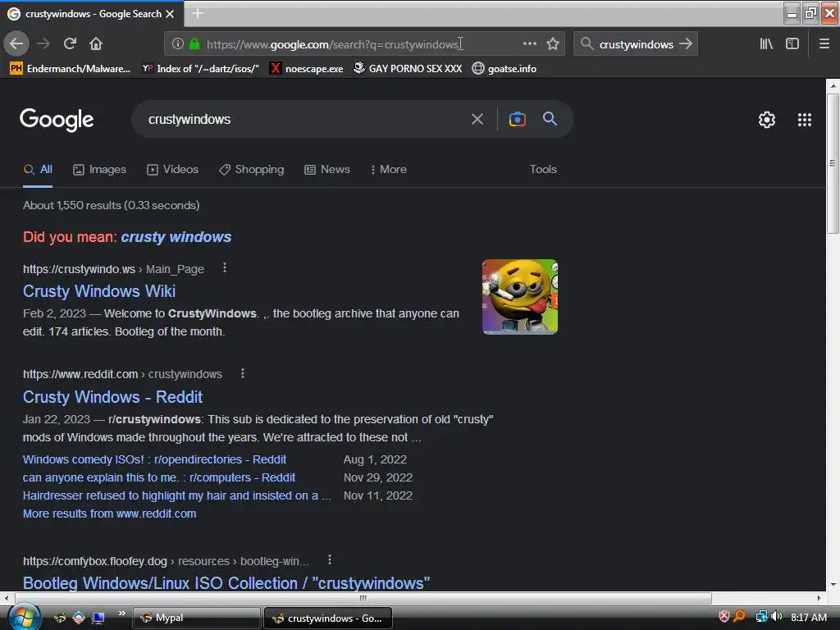Open the browser home page

[96, 43]
